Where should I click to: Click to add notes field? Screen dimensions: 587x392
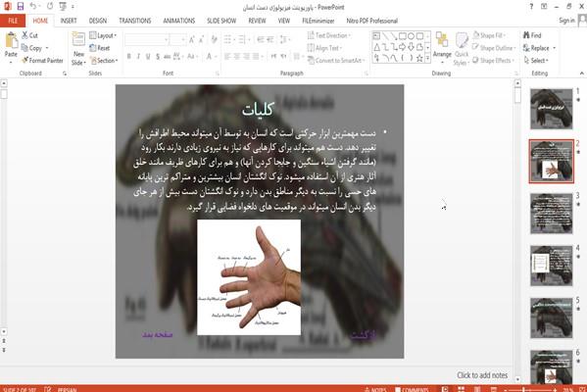click(x=482, y=375)
